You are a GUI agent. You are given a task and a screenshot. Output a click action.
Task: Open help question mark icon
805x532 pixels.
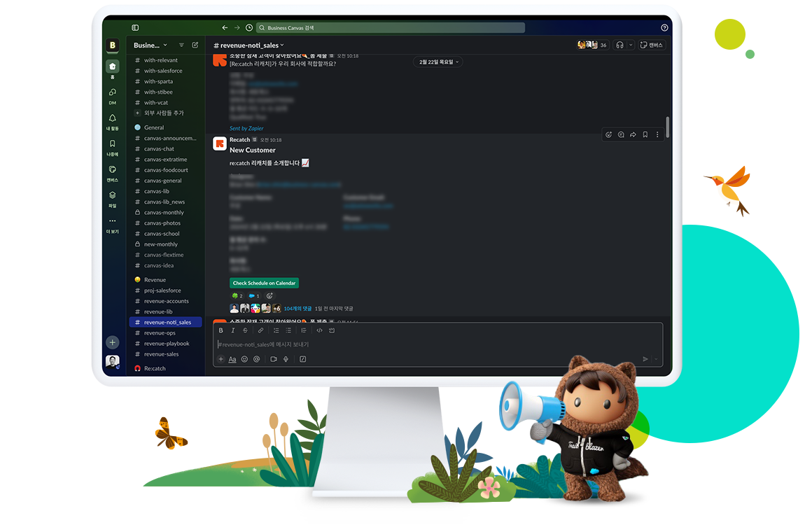click(664, 28)
